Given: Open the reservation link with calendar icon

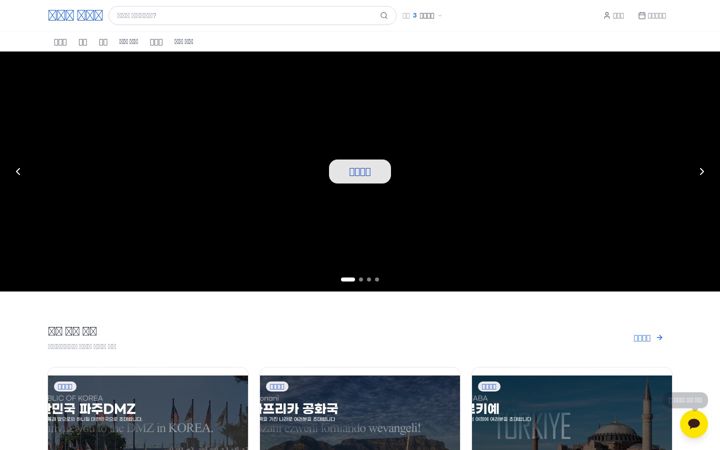Looking at the screenshot, I should pyautogui.click(x=652, y=16).
